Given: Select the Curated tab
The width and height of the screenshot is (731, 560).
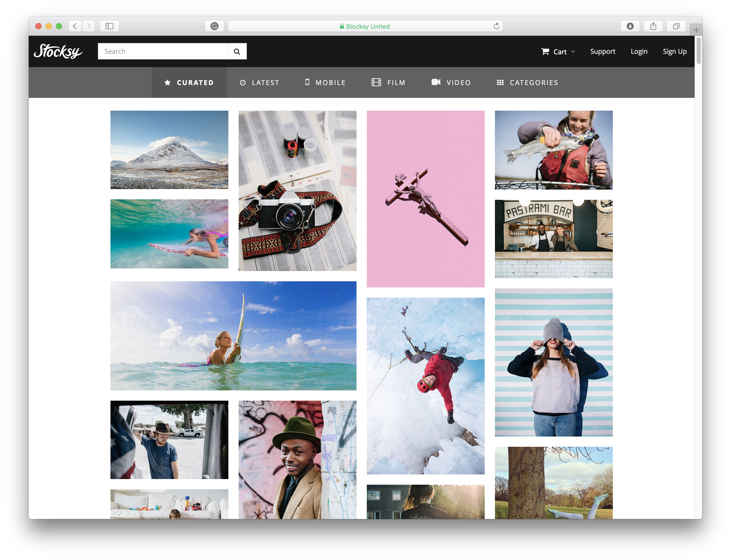Looking at the screenshot, I should click(x=189, y=82).
